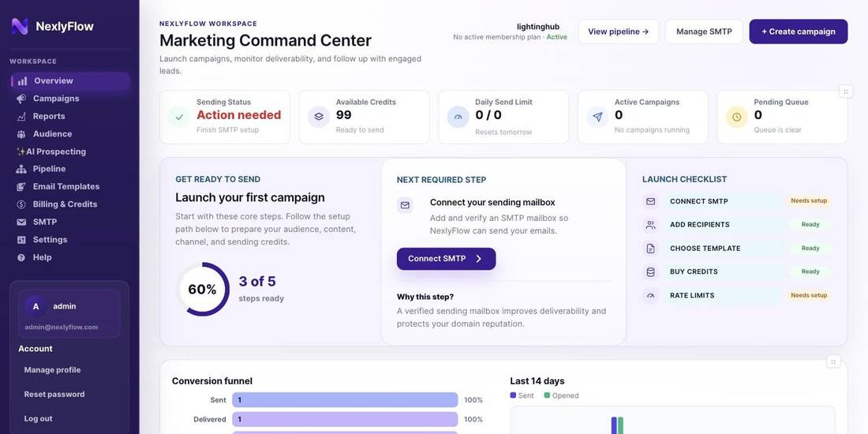Click the Billing & Credits dollar icon
The height and width of the screenshot is (434, 868).
(x=21, y=204)
